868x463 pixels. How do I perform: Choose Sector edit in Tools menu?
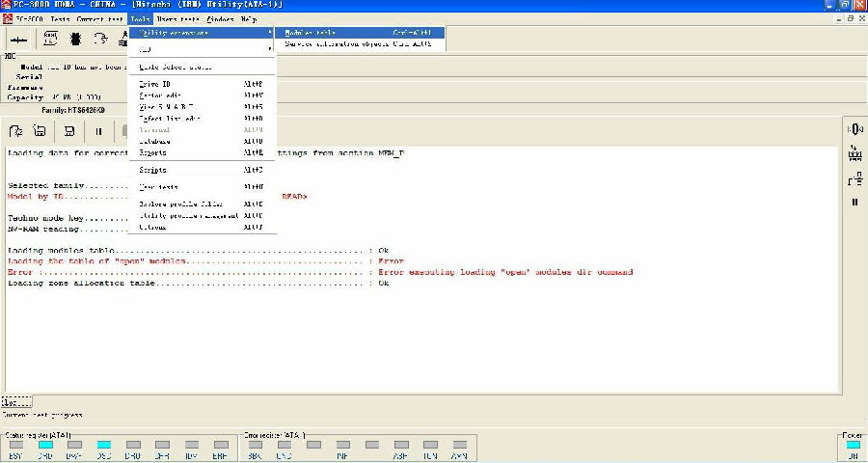coord(202,95)
